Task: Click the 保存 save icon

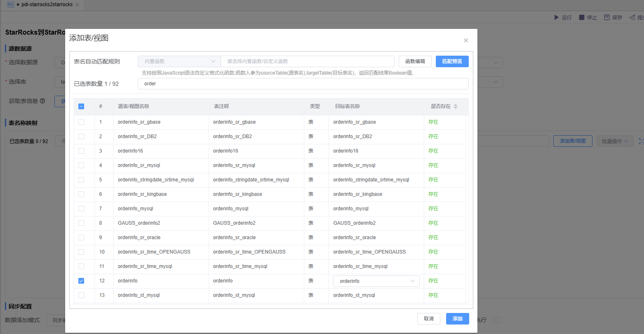Action: (x=607, y=17)
